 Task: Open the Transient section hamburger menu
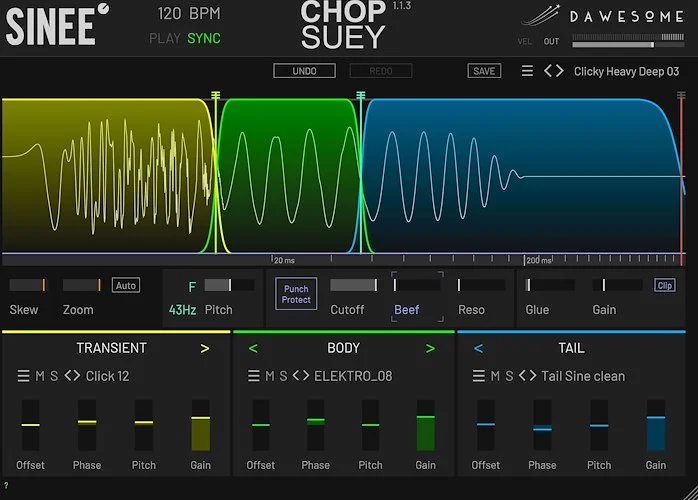coord(23,376)
